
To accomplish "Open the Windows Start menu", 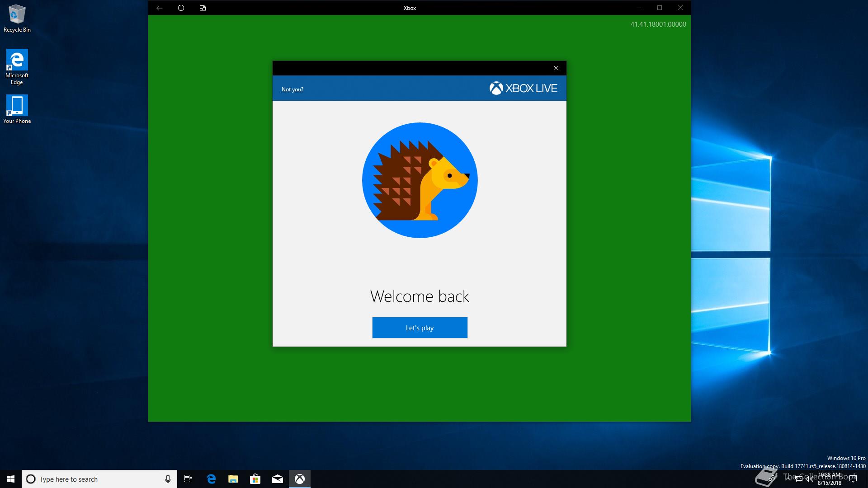I will point(11,479).
